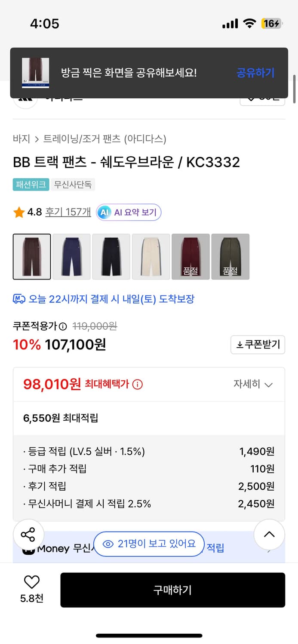Tap the scroll-to-top arrow button
The image size is (298, 644).
269,534
